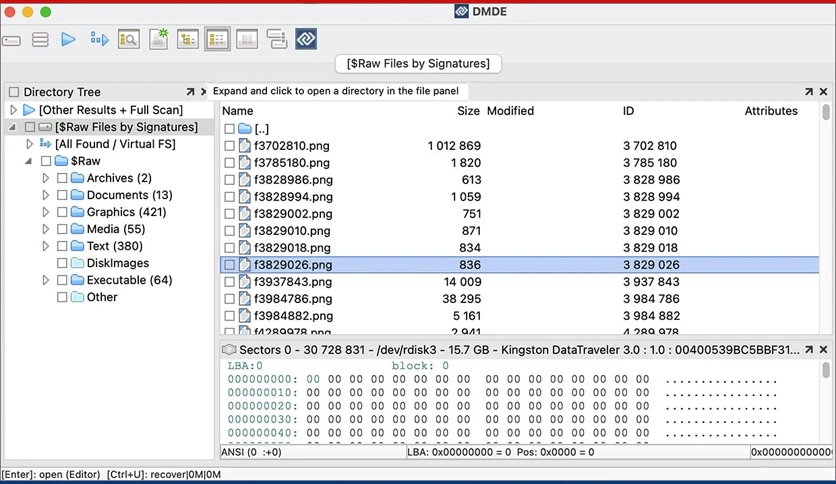Toggle the directory tree panel toolbar icon
Image resolution: width=836 pixels, height=484 pixels.
(188, 39)
